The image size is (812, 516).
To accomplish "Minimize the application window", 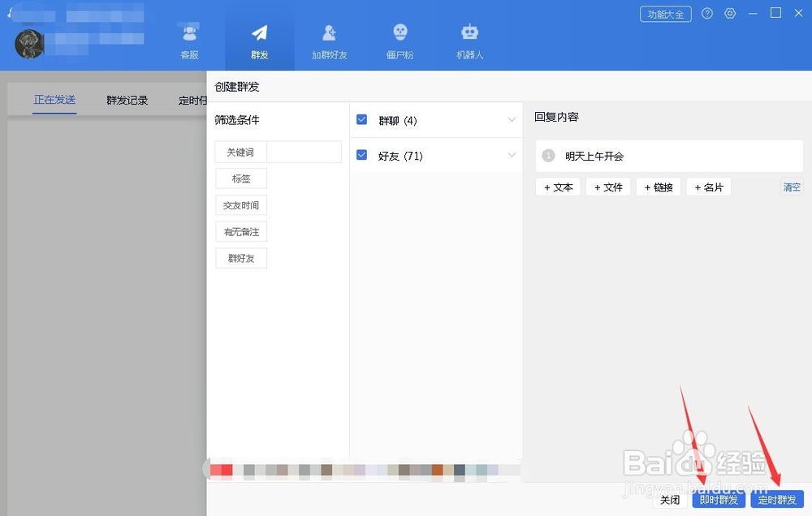I will click(753, 14).
